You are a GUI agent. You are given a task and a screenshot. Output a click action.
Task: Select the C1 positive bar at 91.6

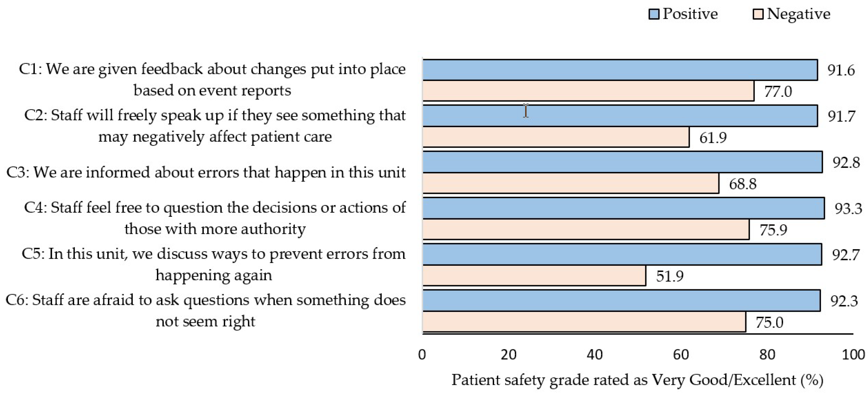(620, 70)
